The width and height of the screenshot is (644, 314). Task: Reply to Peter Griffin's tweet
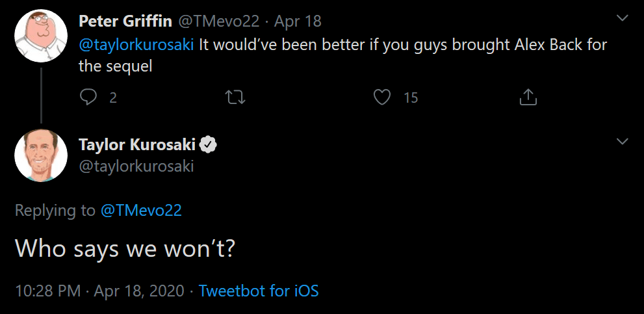click(x=88, y=98)
